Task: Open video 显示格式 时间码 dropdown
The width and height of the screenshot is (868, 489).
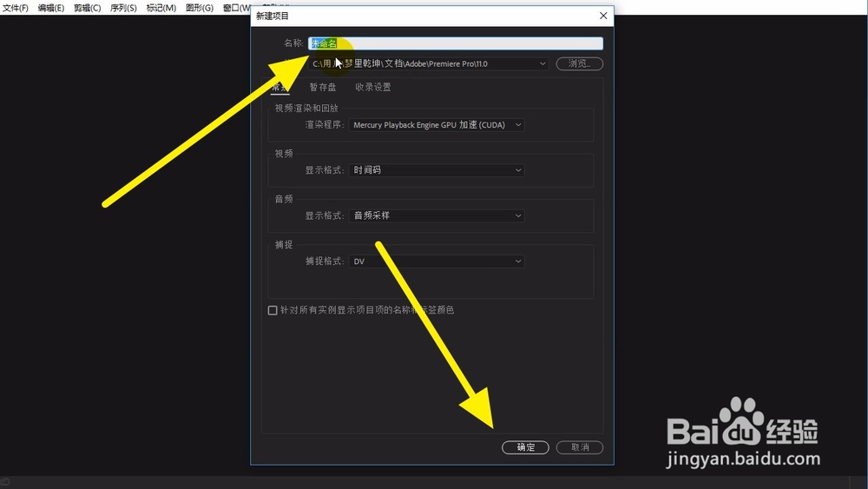Action: click(437, 170)
